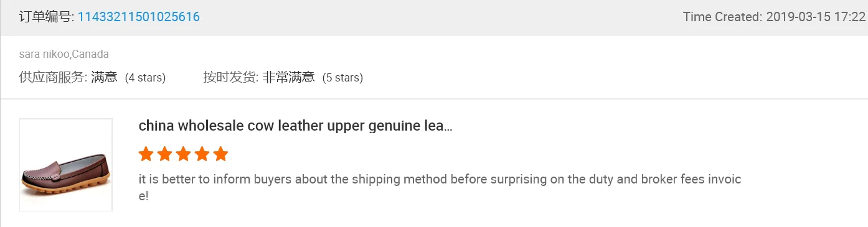
Task: Click the ellipsis ending the product title
Action: (446, 126)
